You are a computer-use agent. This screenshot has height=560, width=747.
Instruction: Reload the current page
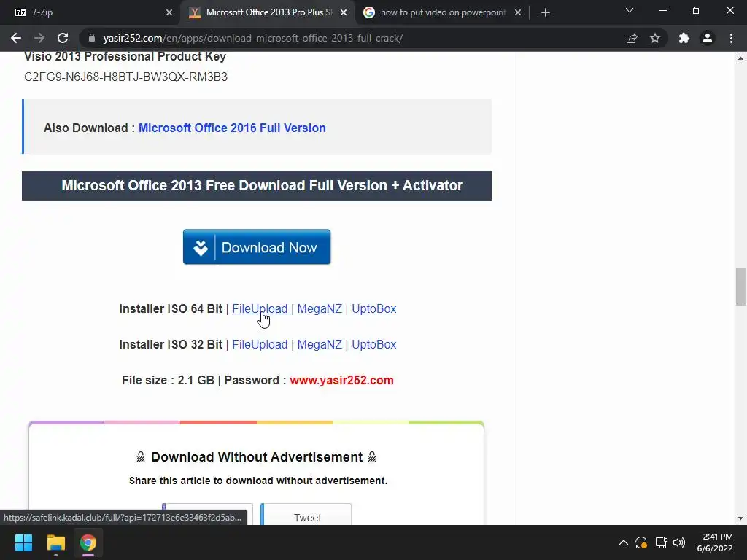coord(63,38)
